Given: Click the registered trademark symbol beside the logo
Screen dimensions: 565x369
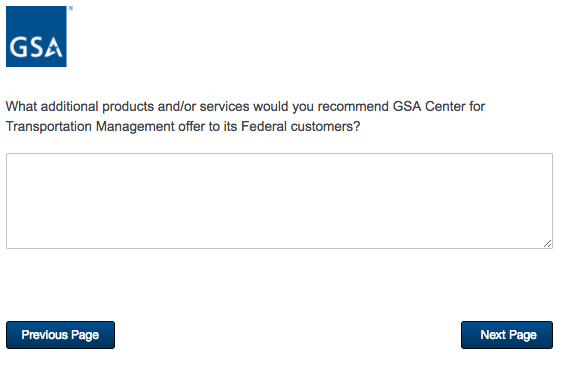Looking at the screenshot, I should [71, 8].
